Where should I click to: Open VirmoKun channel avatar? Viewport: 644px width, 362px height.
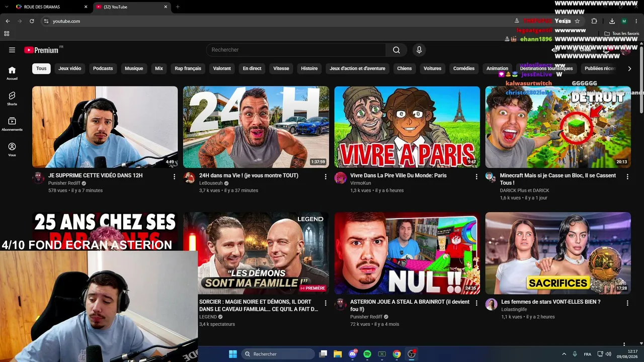click(341, 178)
